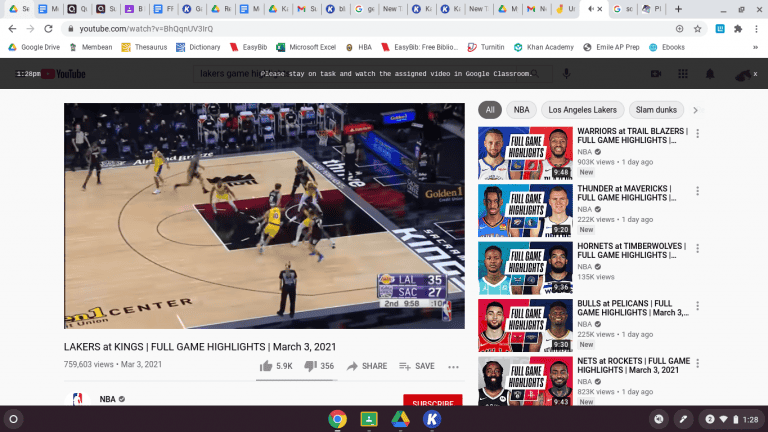Viewport: 768px width, 432px height.
Task: Open options menu for Warriors at Trail Blazers video
Action: [697, 133]
